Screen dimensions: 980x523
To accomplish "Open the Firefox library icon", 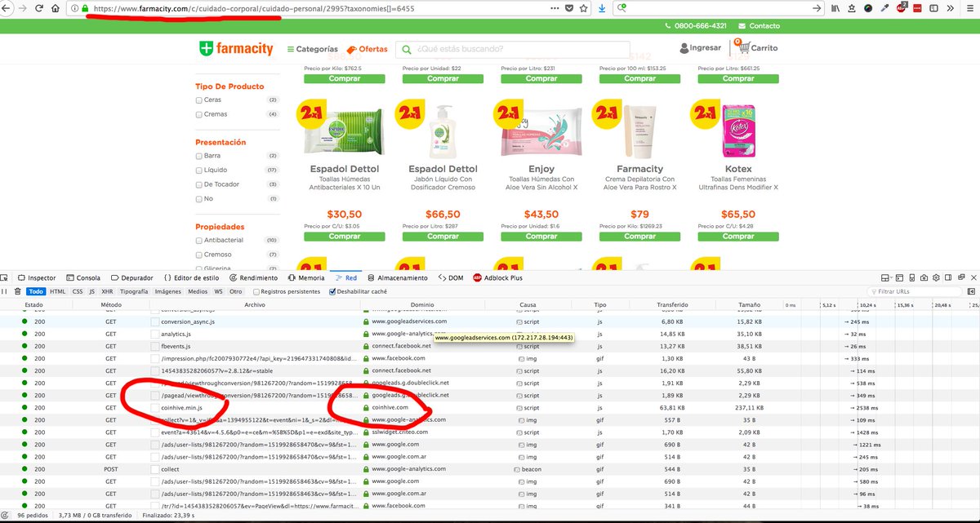I will pyautogui.click(x=836, y=8).
